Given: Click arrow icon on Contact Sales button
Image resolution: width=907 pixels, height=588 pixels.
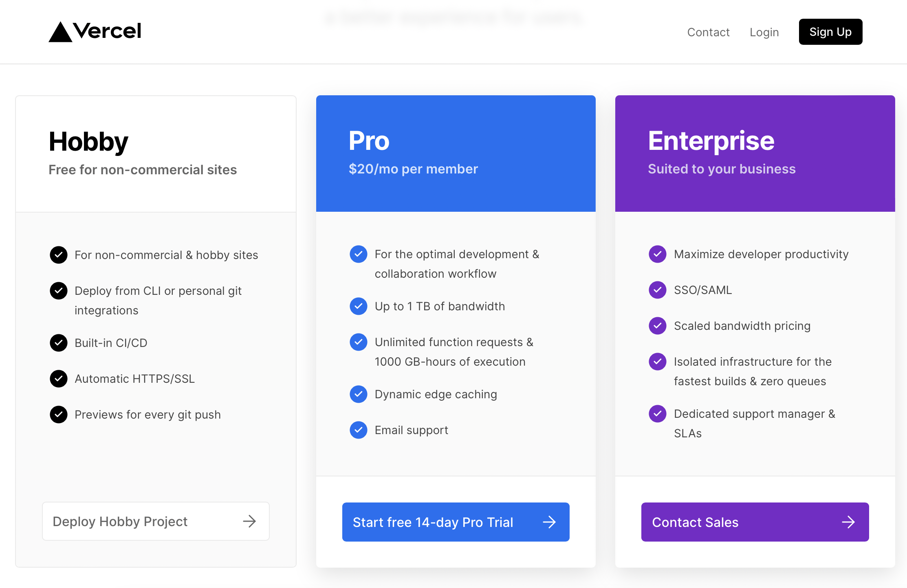Looking at the screenshot, I should (x=848, y=522).
